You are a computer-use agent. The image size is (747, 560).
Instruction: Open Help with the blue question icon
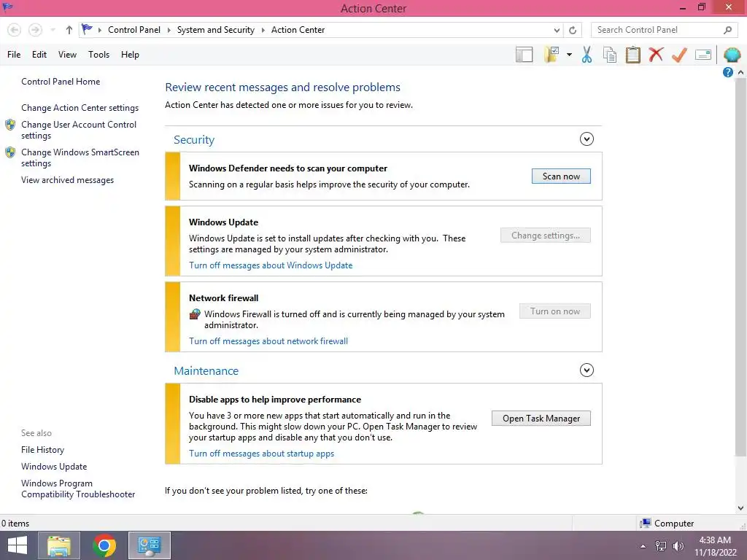click(727, 72)
